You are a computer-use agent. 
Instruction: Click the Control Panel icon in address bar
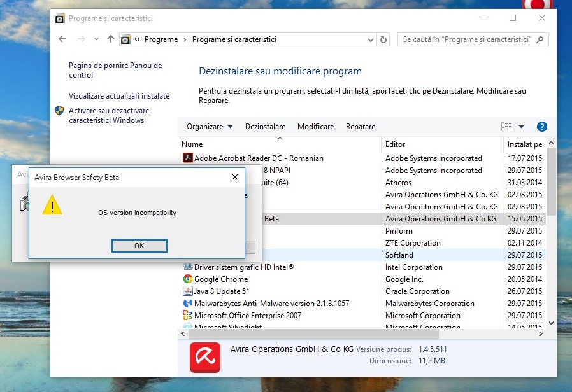125,39
